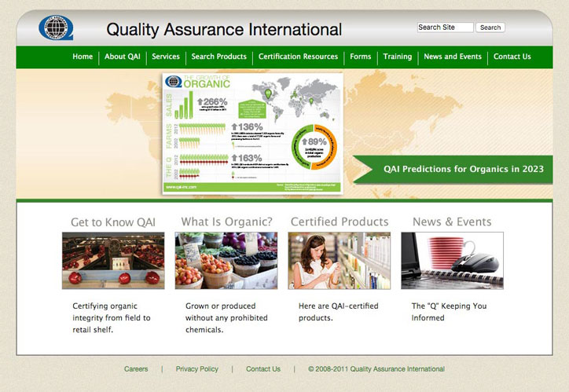
Task: Click the Search Site input field
Action: (x=446, y=27)
